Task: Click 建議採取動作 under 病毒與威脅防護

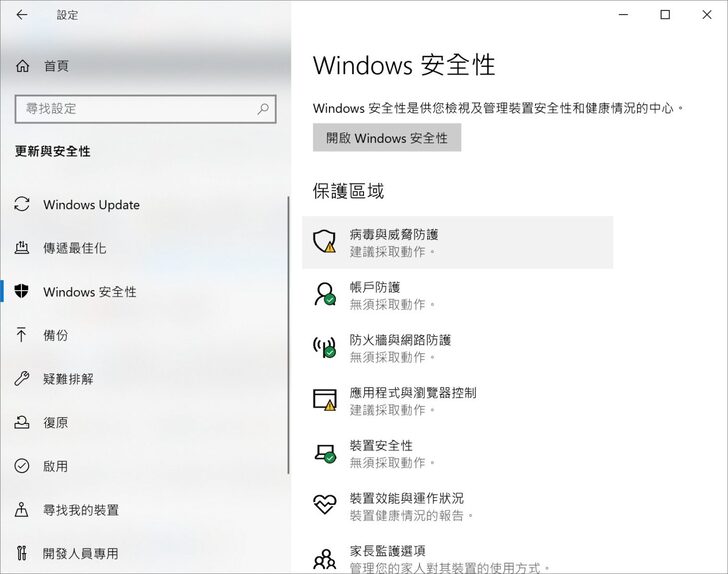Action: coord(392,252)
